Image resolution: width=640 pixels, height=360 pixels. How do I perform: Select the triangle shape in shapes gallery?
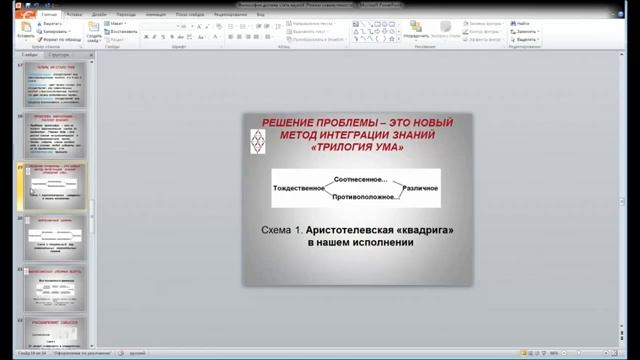[x=356, y=31]
